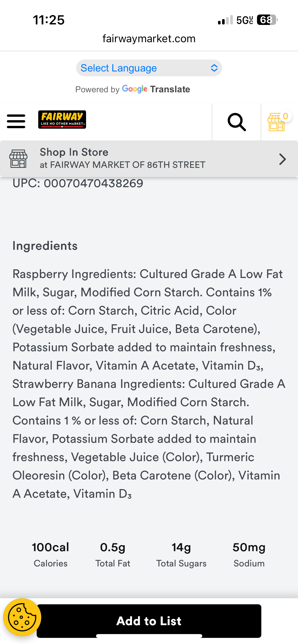Tap the Fairway Market logo
The height and width of the screenshot is (644, 298).
(62, 120)
